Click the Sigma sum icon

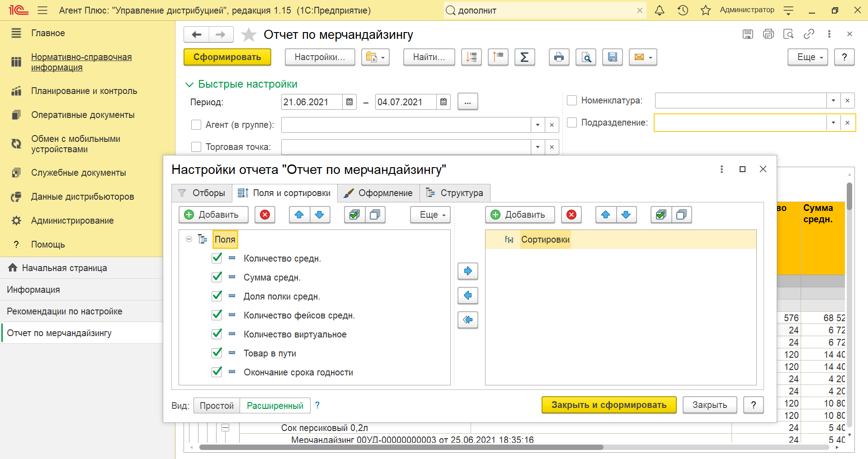point(525,57)
